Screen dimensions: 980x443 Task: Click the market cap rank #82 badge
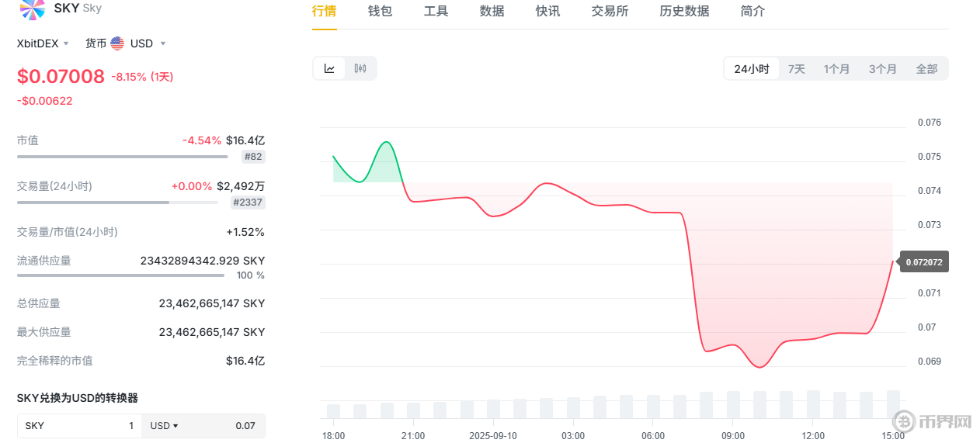pos(253,157)
